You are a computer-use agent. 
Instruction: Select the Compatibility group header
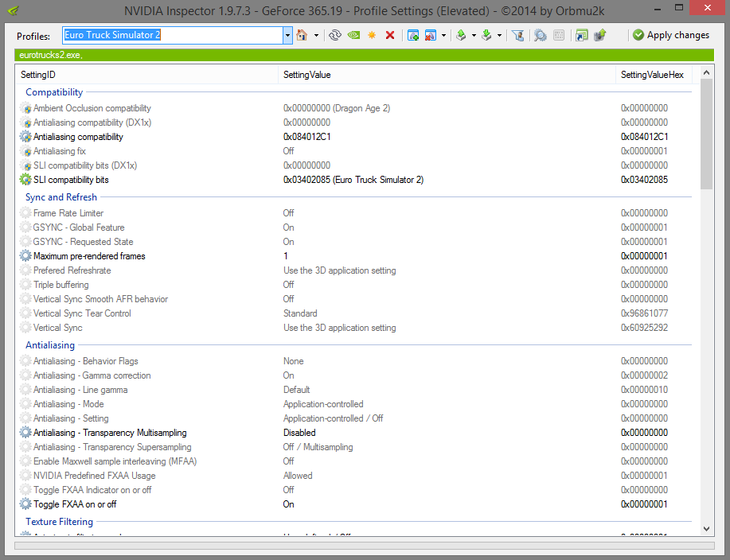(54, 92)
